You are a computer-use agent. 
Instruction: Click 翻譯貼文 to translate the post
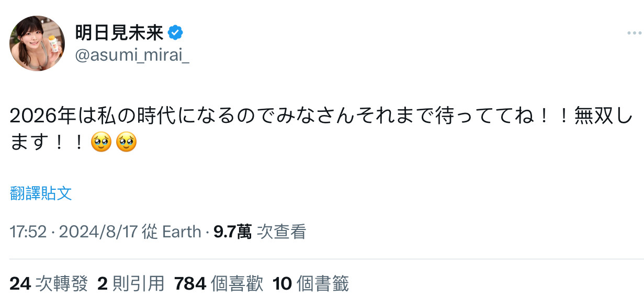pos(41,194)
